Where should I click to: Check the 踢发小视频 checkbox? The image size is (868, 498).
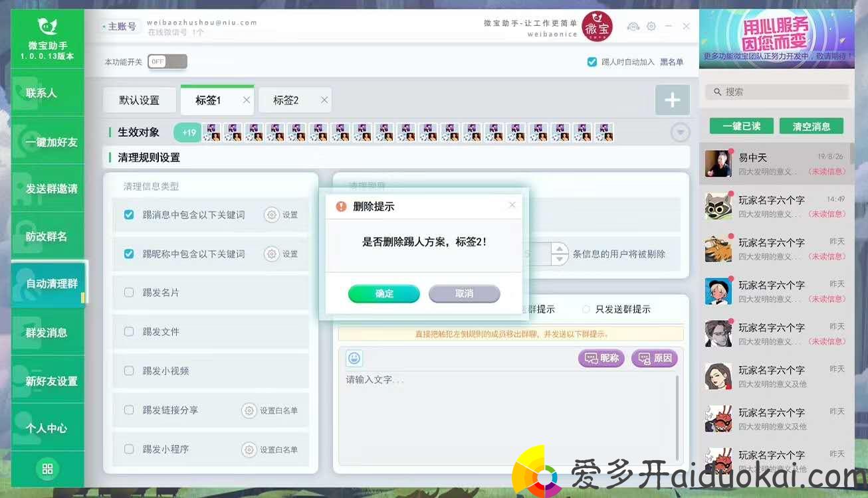click(x=129, y=371)
